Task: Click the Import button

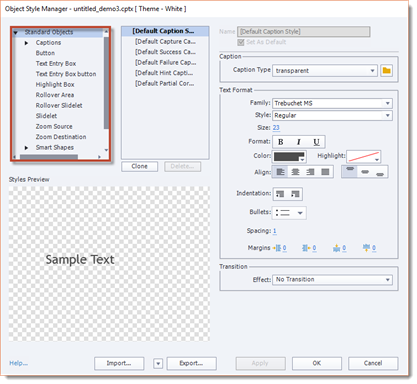Action: [x=119, y=363]
